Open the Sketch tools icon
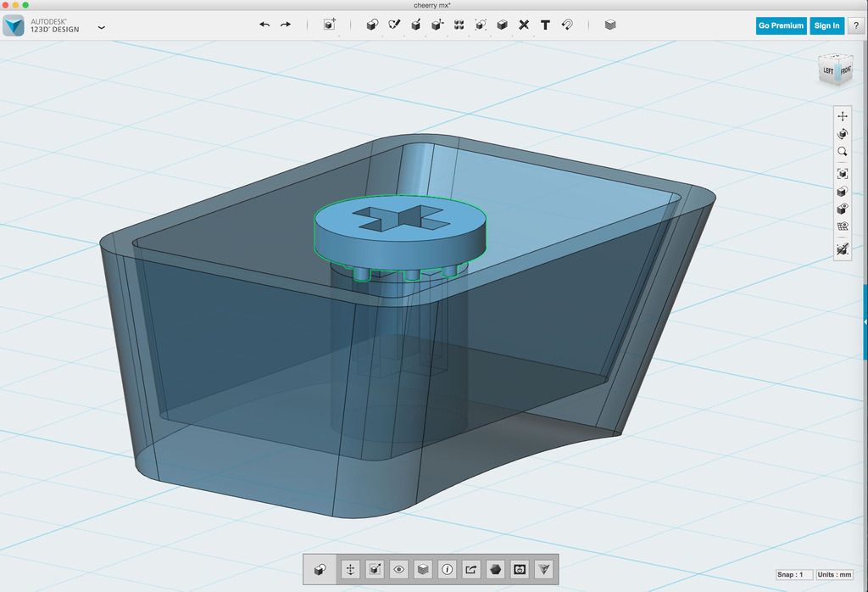Image resolution: width=868 pixels, height=592 pixels. (x=394, y=25)
